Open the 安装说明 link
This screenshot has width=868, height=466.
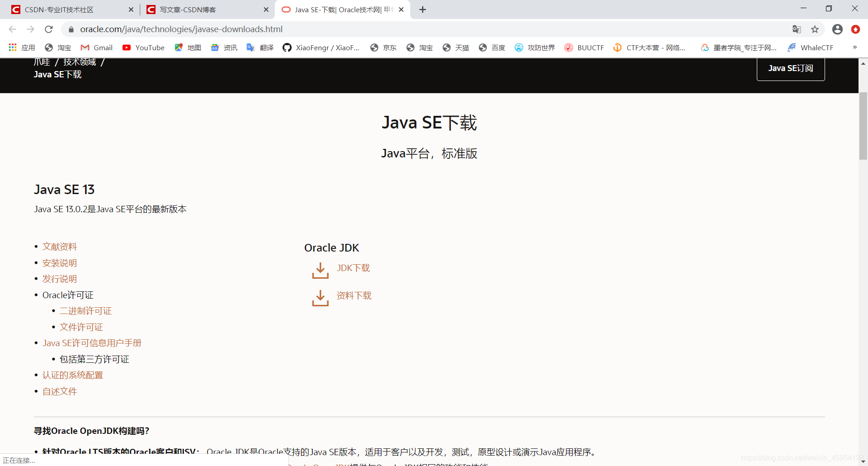[60, 263]
